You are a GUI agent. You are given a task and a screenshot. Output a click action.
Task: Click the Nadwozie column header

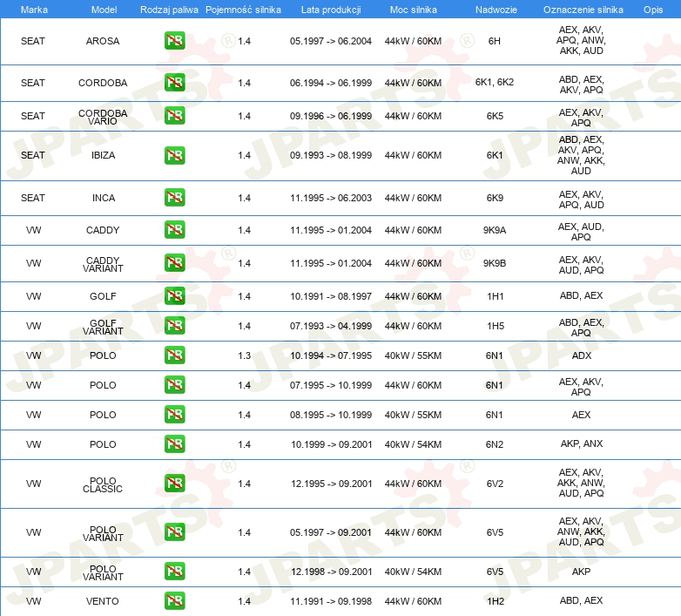496,10
